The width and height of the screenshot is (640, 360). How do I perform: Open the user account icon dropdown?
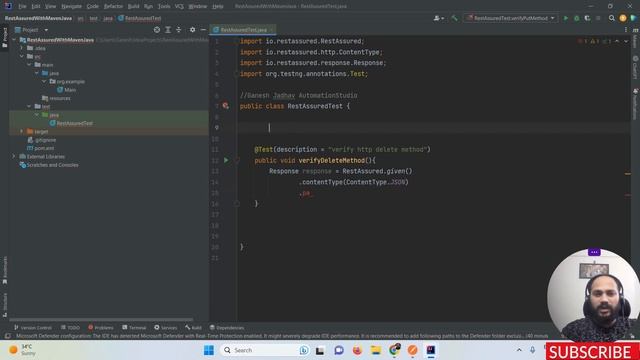tap(439, 18)
